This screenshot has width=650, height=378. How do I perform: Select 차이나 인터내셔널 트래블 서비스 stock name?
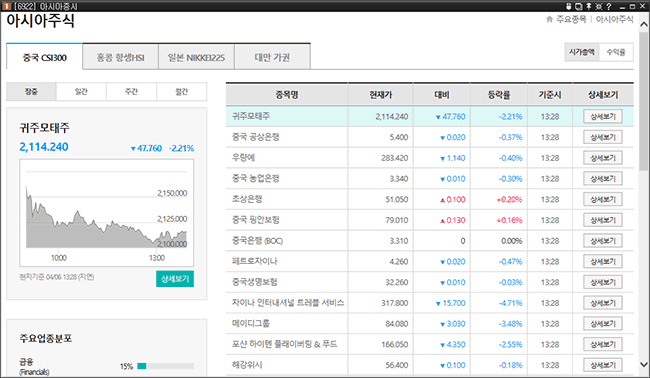click(288, 303)
